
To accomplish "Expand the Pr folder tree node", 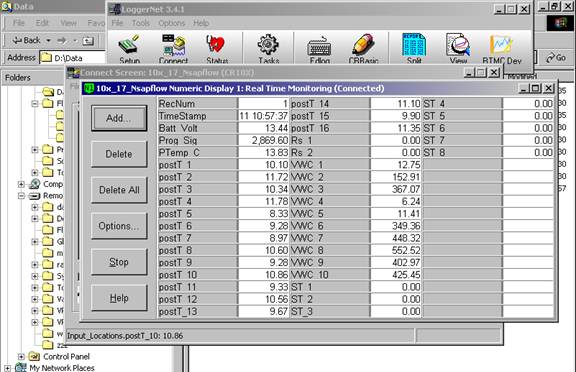I will point(35,149).
